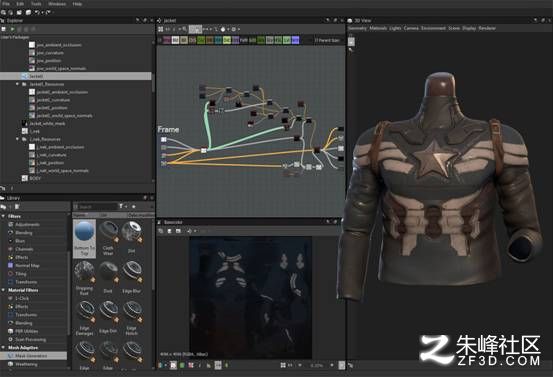Image resolution: width=553 pixels, height=377 pixels.
Task: Click the grid icon in 2D view footer
Action: coord(283,365)
